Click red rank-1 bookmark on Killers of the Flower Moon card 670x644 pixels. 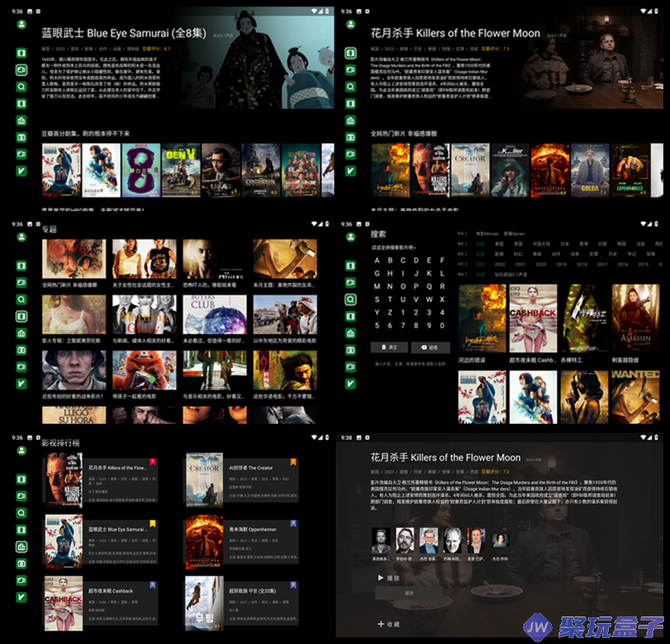(x=152, y=462)
